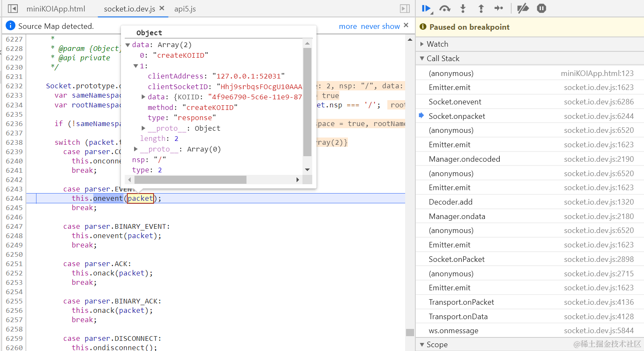This screenshot has width=644, height=351.
Task: Open socket.io.dev.js:6286 source location
Action: pos(599,102)
